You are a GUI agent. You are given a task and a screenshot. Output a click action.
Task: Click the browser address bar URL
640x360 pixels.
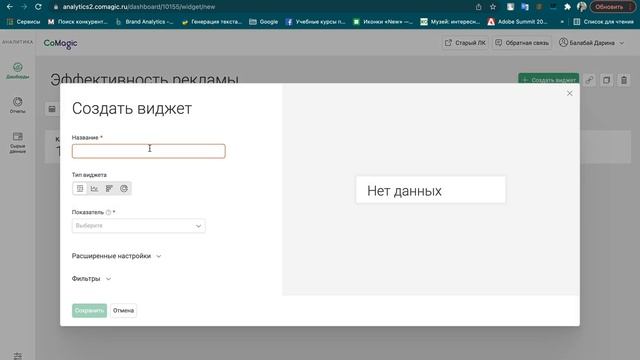coord(139,7)
